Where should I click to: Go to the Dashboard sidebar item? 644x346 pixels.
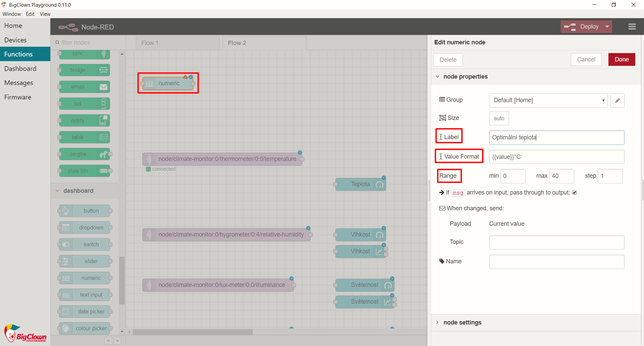click(x=25, y=69)
